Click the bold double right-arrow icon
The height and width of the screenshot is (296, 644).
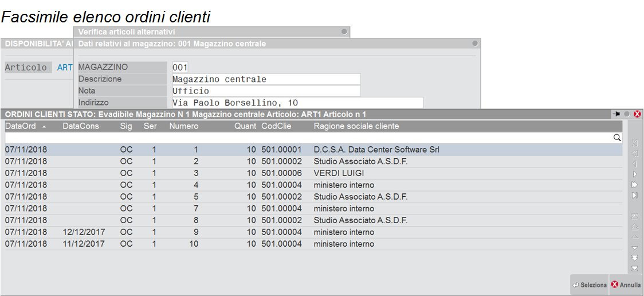[x=635, y=185]
